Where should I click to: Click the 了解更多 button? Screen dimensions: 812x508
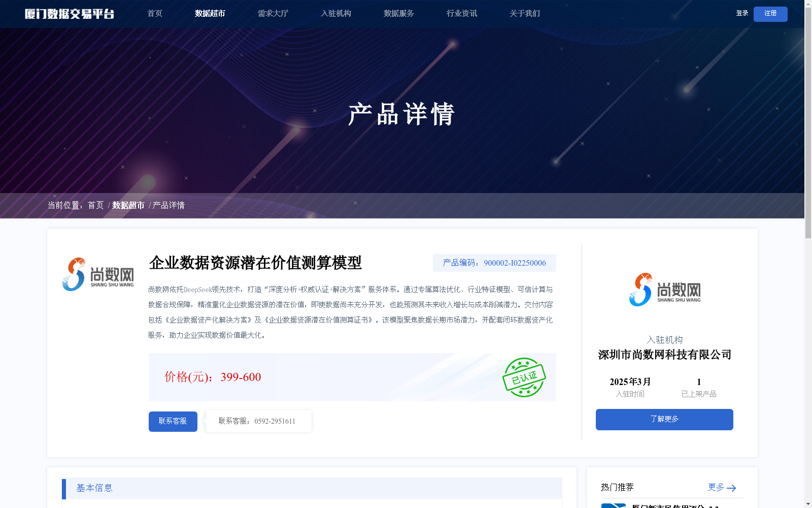click(664, 420)
